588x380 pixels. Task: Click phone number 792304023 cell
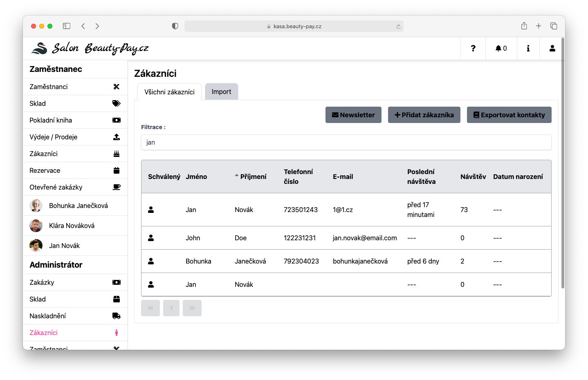click(x=301, y=261)
